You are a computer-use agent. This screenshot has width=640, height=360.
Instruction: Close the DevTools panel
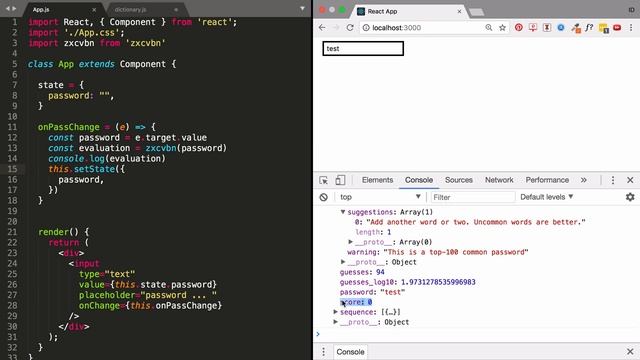pyautogui.click(x=630, y=180)
